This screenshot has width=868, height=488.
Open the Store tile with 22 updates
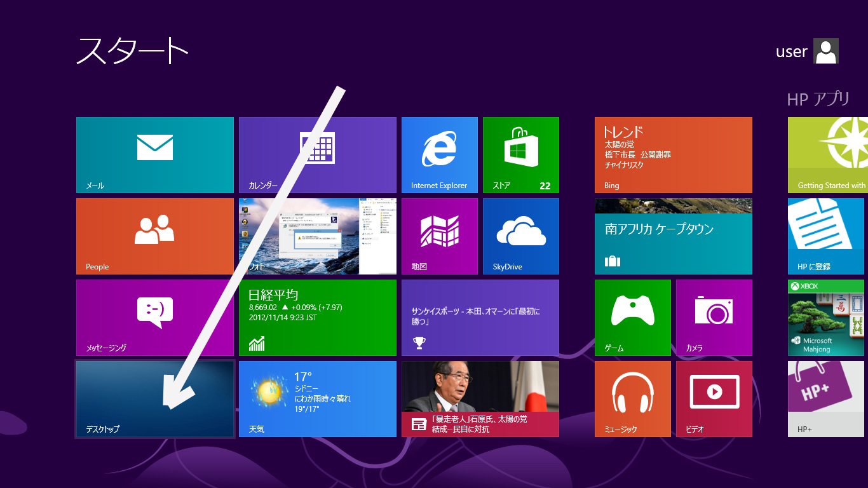pyautogui.click(x=521, y=155)
